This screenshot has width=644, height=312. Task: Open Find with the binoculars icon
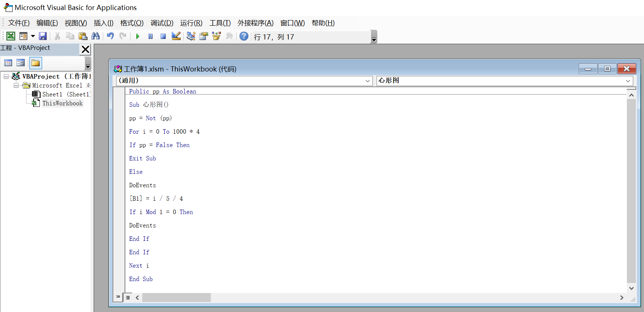[x=95, y=36]
